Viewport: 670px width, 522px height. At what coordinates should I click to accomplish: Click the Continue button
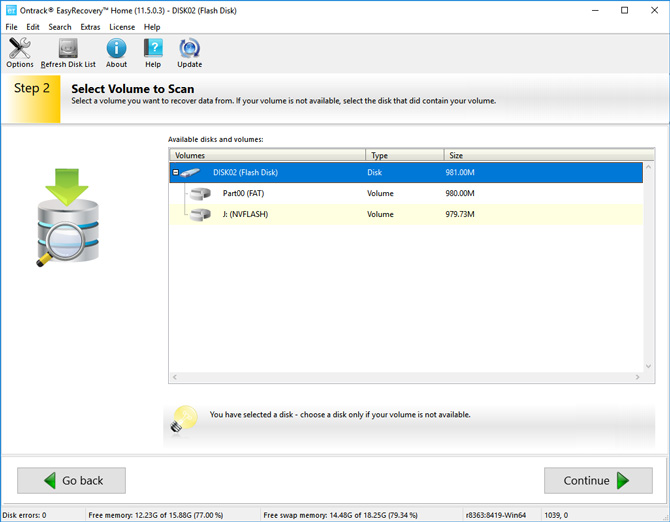pos(598,481)
